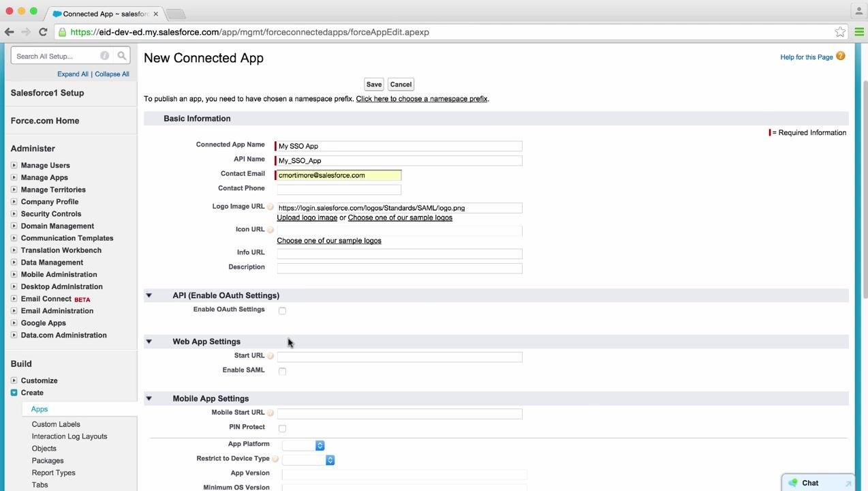868x491 pixels.
Task: Expand the Security Controls tree node
Action: tap(14, 213)
